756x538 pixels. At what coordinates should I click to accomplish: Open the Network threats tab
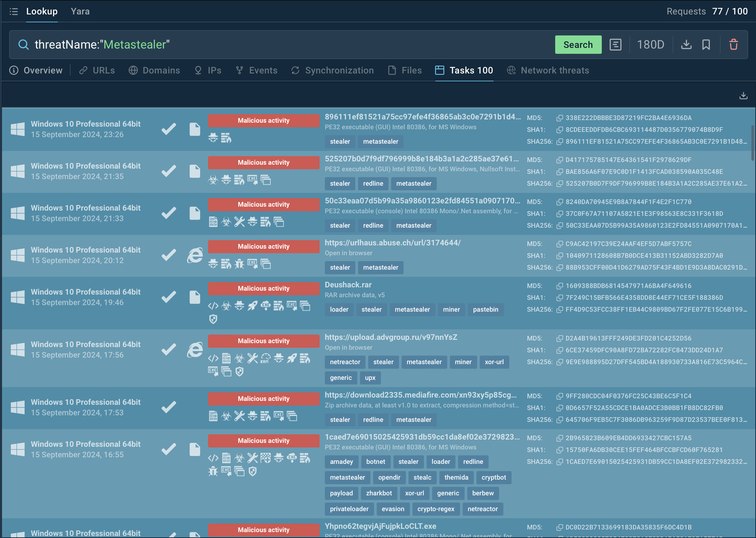coord(548,70)
